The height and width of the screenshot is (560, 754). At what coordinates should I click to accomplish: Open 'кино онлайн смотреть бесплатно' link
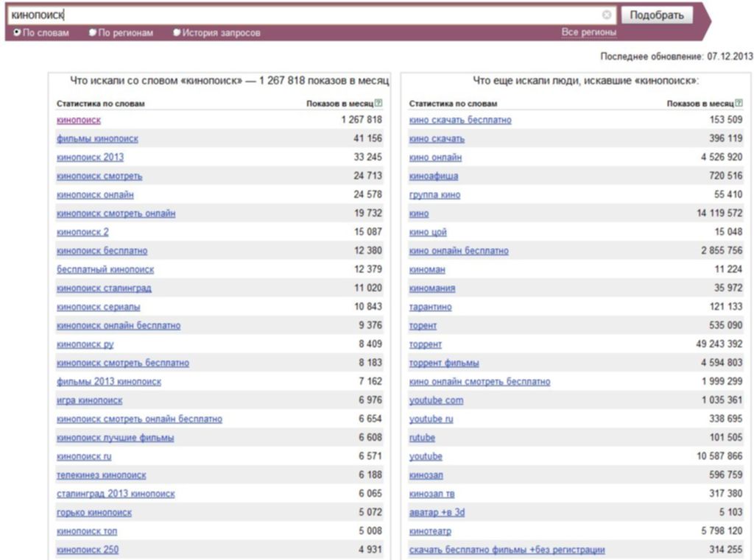(x=480, y=382)
